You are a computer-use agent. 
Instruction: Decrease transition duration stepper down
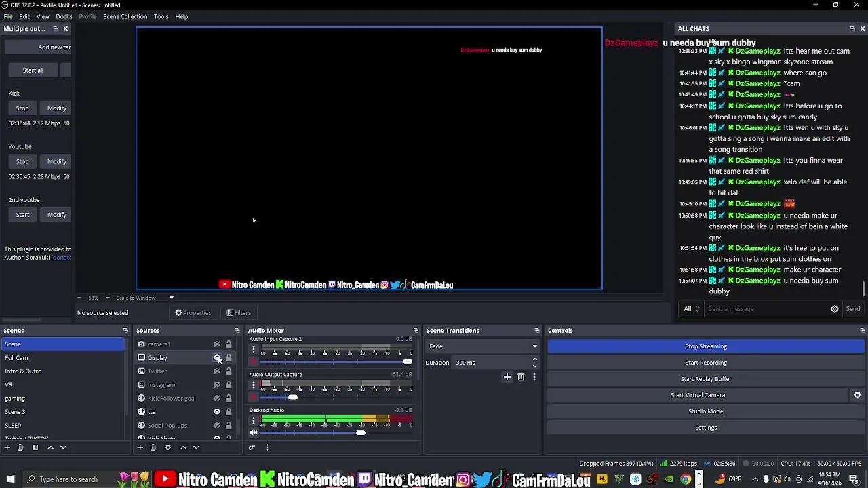pos(534,365)
